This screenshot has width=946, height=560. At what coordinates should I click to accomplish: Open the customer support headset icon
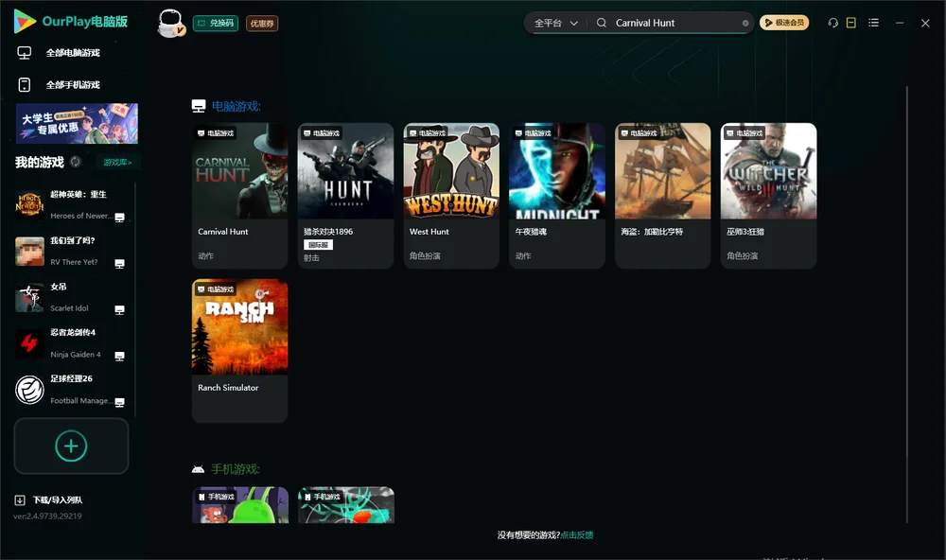coord(832,23)
